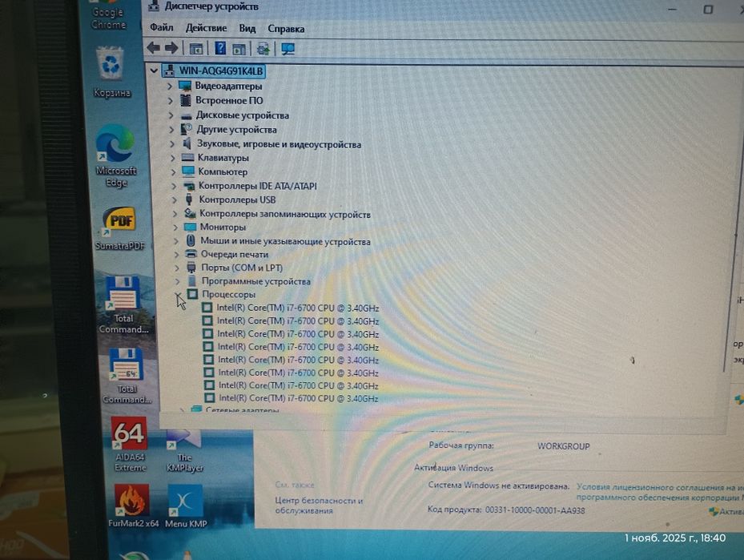
Task: Open Menu KMP desktop shortcut
Action: pyautogui.click(x=186, y=506)
